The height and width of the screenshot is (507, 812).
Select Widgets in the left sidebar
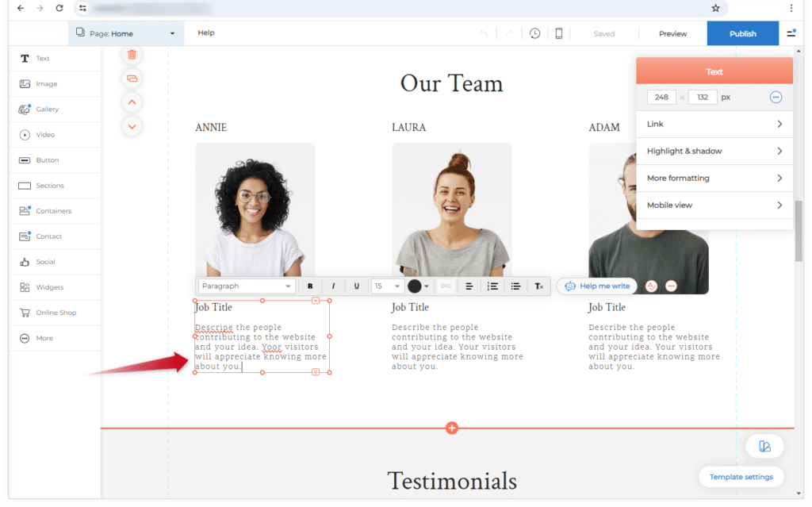point(49,287)
